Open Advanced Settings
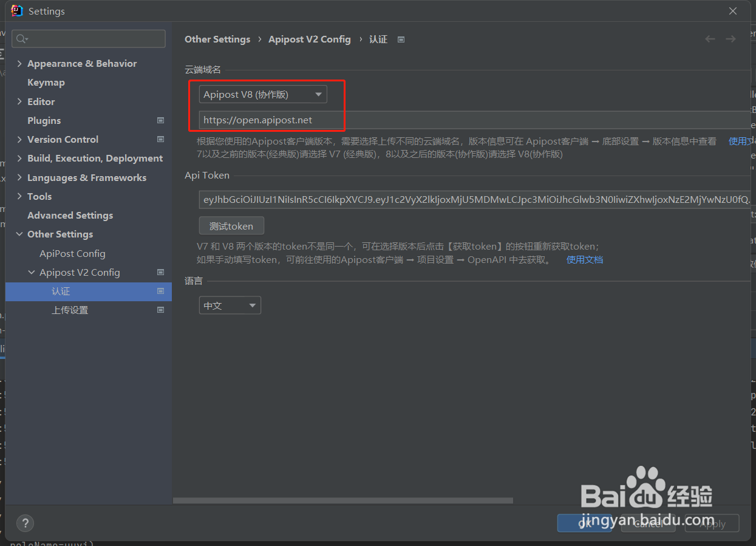Viewport: 756px width, 546px height. click(70, 215)
